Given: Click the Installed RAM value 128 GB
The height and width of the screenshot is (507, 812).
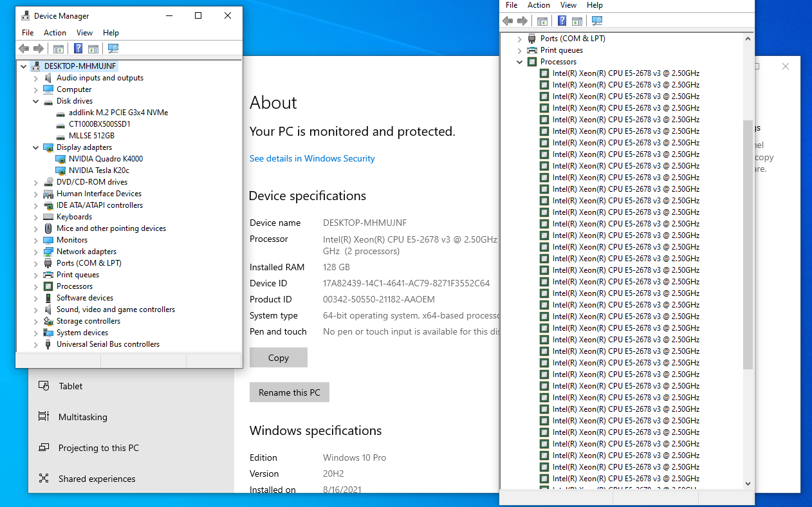Looking at the screenshot, I should 337,267.
